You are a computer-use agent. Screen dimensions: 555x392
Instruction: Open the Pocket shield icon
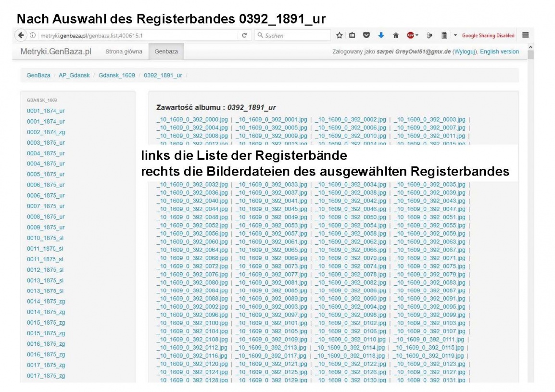pyautogui.click(x=366, y=35)
